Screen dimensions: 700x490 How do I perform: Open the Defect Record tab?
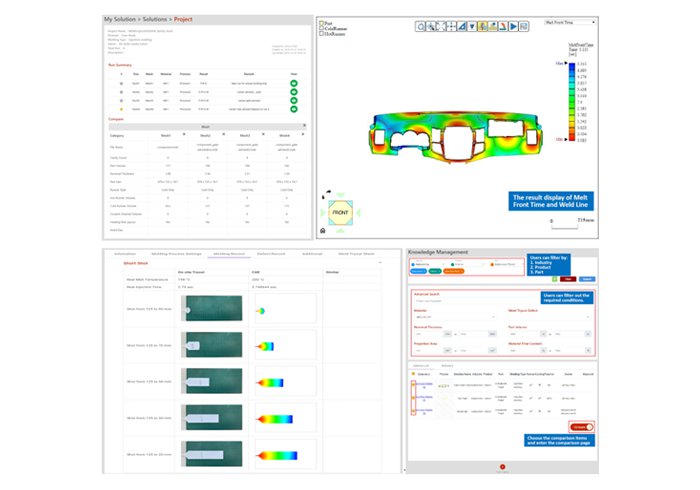click(x=271, y=253)
